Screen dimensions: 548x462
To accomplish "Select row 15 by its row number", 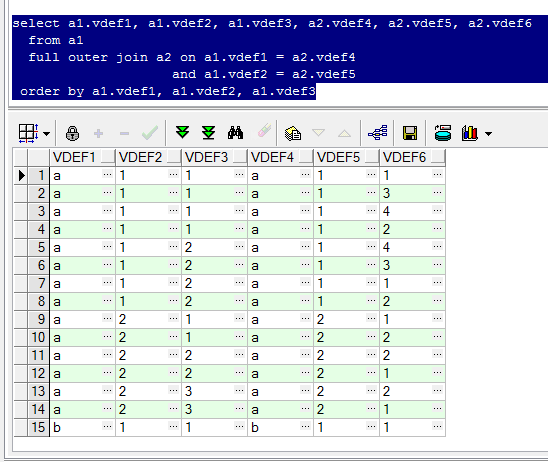I will pos(38,427).
